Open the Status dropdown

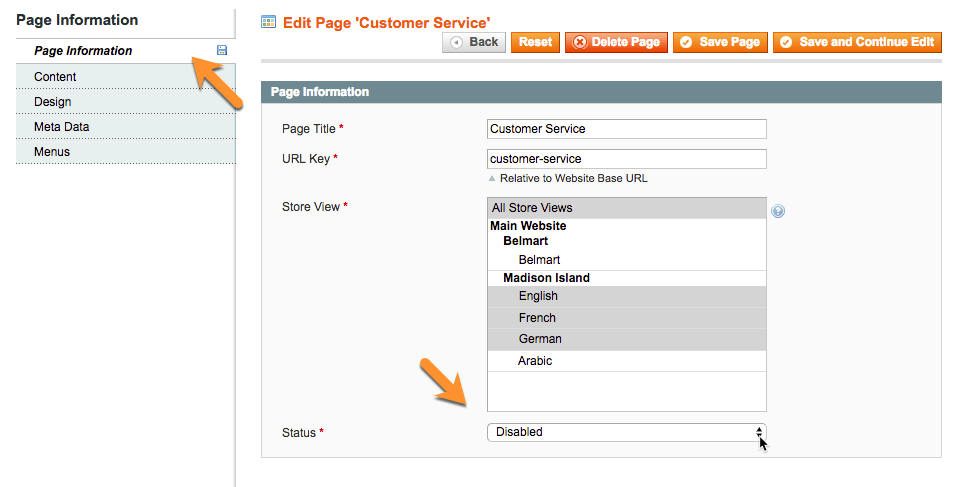(x=626, y=432)
